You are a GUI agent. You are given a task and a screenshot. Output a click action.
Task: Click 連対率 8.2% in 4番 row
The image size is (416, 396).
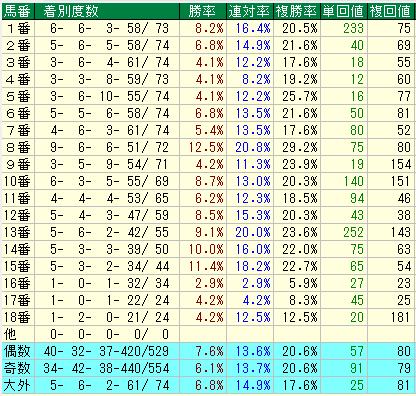pos(256,80)
